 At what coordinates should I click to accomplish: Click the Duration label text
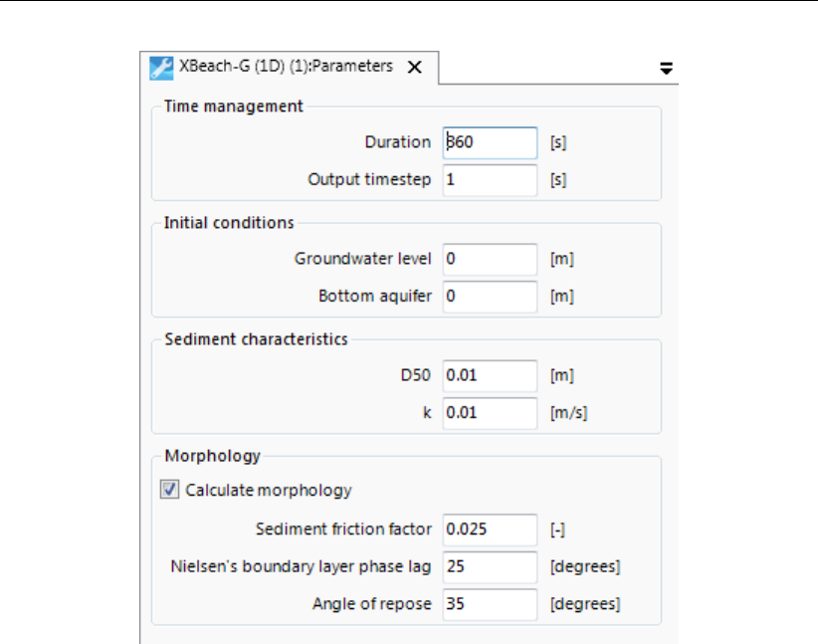tap(397, 142)
